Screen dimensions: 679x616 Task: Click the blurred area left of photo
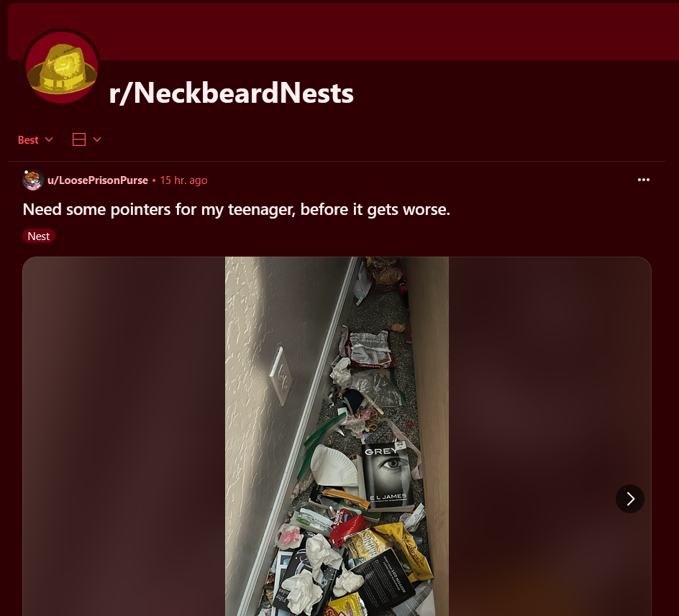pyautogui.click(x=124, y=436)
